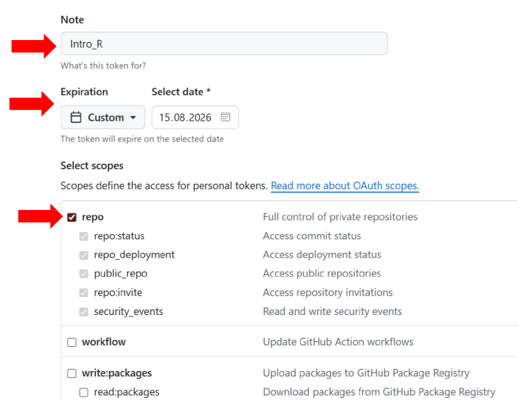Image resolution: width=517 pixels, height=420 pixels.
Task: Toggle the repo:invite checkbox
Action: tap(84, 293)
